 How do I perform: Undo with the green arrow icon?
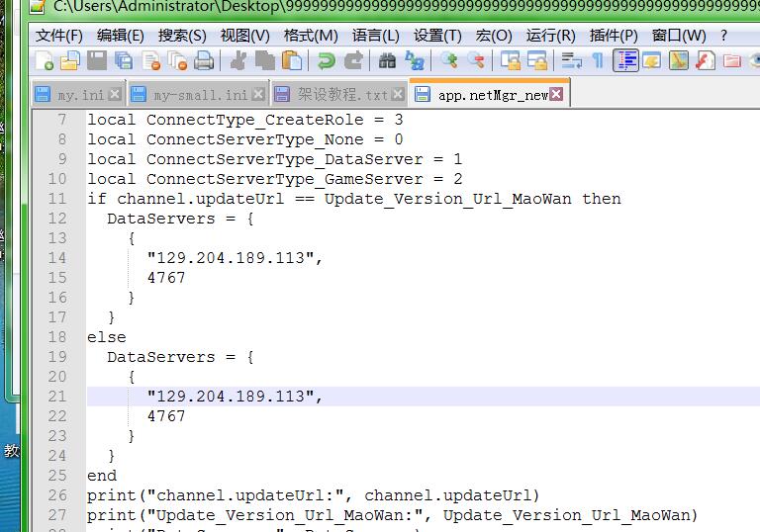click(x=327, y=61)
